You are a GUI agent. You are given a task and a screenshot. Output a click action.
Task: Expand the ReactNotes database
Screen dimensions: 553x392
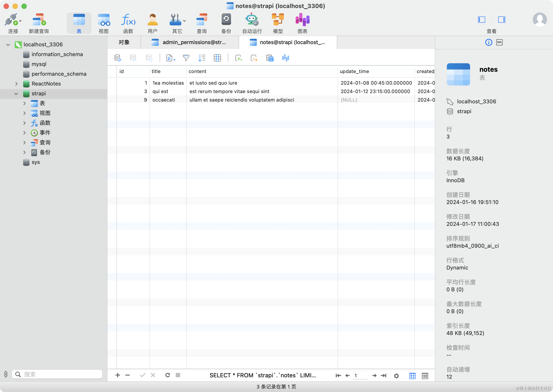click(17, 84)
